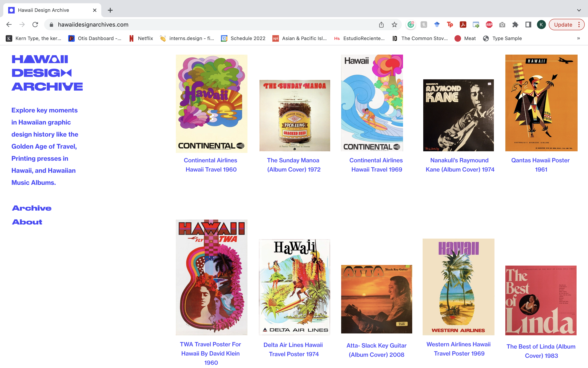Close the Hawaii Design Archive tab

coord(95,10)
